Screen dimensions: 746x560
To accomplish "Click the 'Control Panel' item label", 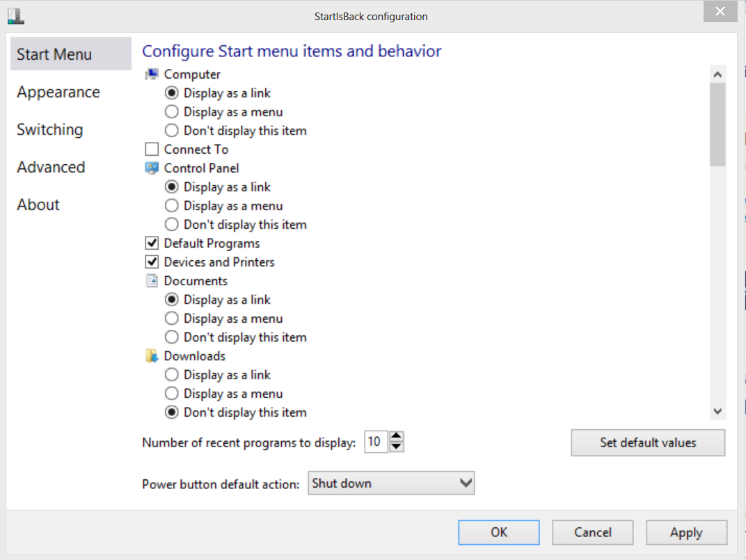I will pos(202,168).
